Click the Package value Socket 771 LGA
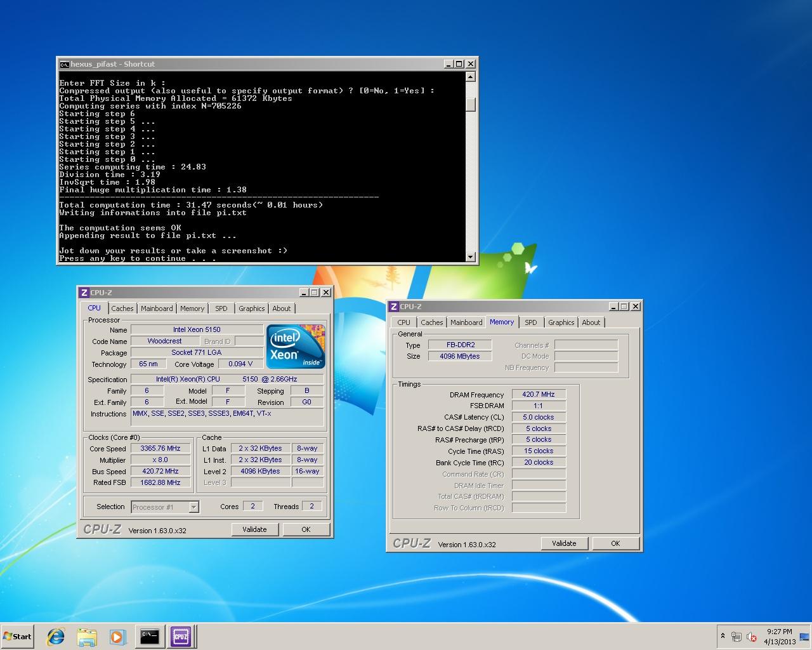This screenshot has width=812, height=650. (x=197, y=352)
